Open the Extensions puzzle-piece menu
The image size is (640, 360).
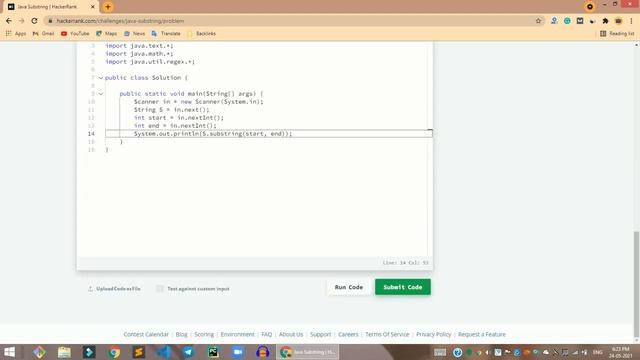pos(605,21)
